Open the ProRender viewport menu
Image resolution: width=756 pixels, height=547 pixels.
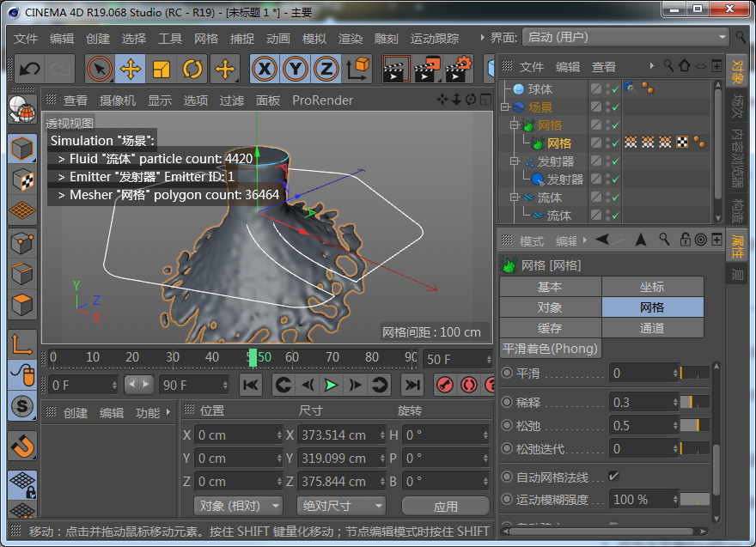point(322,100)
